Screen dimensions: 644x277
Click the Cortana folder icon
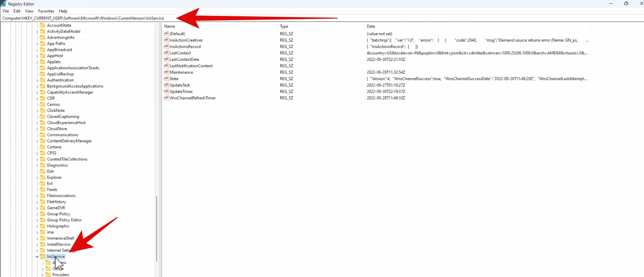[x=43, y=147]
